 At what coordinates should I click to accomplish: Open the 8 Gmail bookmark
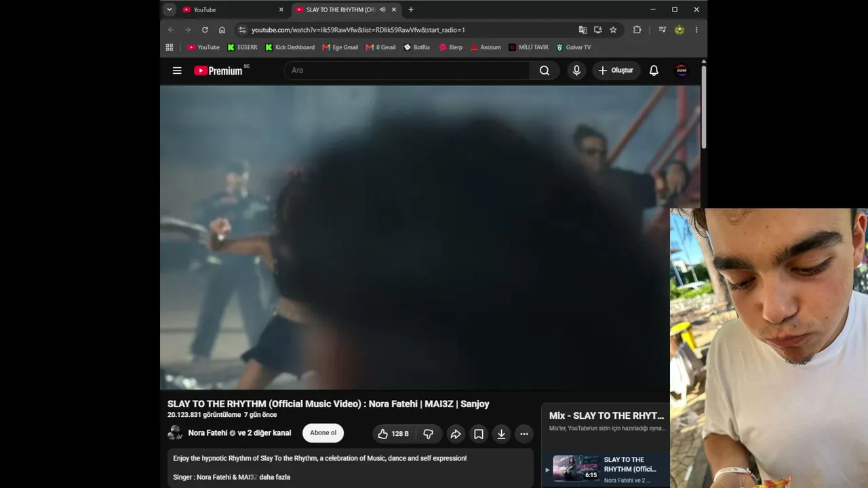[380, 47]
